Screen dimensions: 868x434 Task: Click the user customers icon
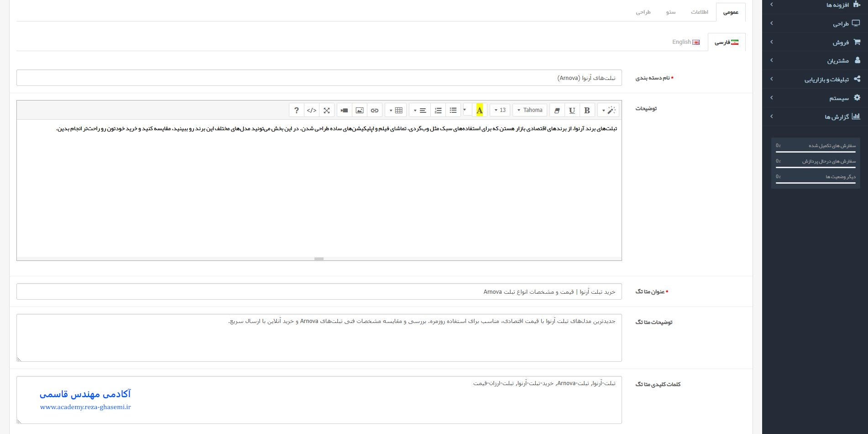[857, 60]
